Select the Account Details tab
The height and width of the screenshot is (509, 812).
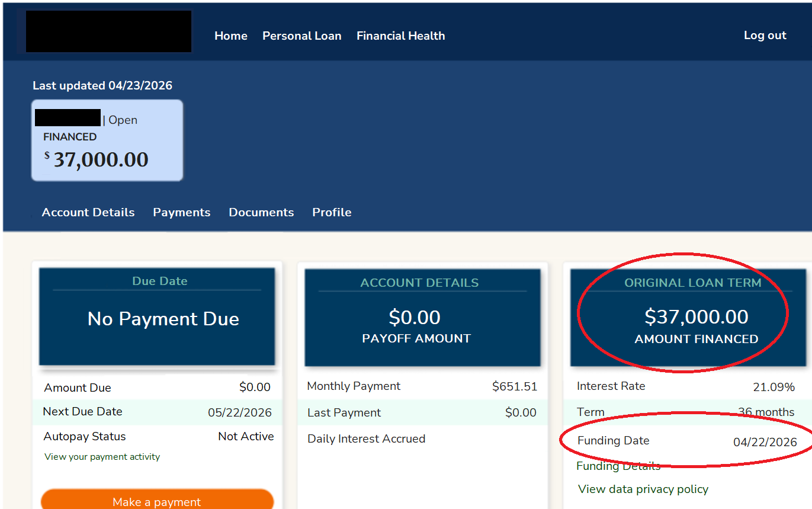[88, 212]
